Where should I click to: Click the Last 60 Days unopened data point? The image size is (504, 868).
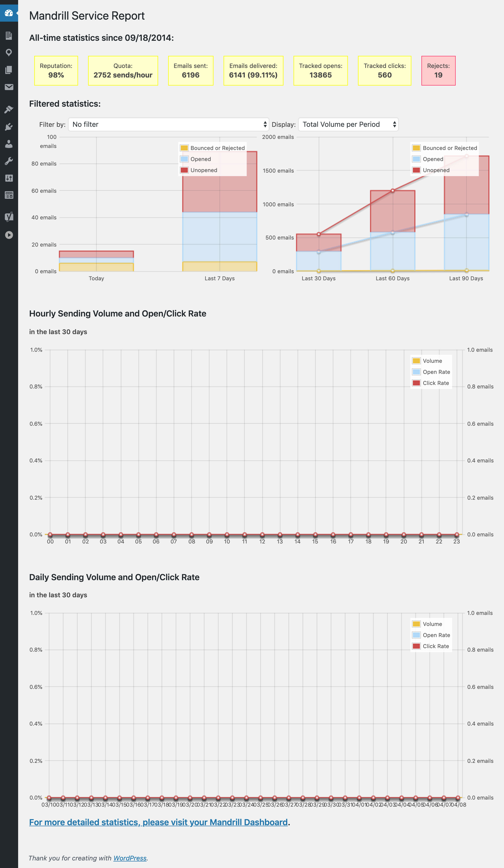(x=392, y=190)
